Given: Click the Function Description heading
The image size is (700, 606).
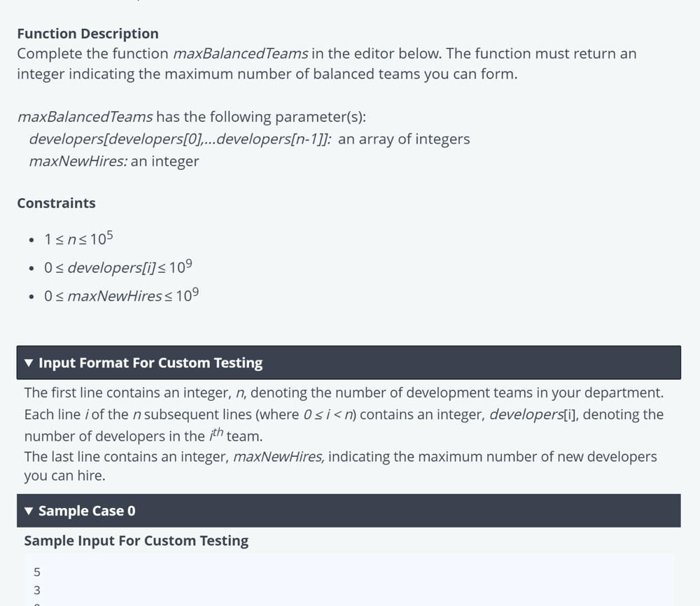Looking at the screenshot, I should tap(87, 34).
